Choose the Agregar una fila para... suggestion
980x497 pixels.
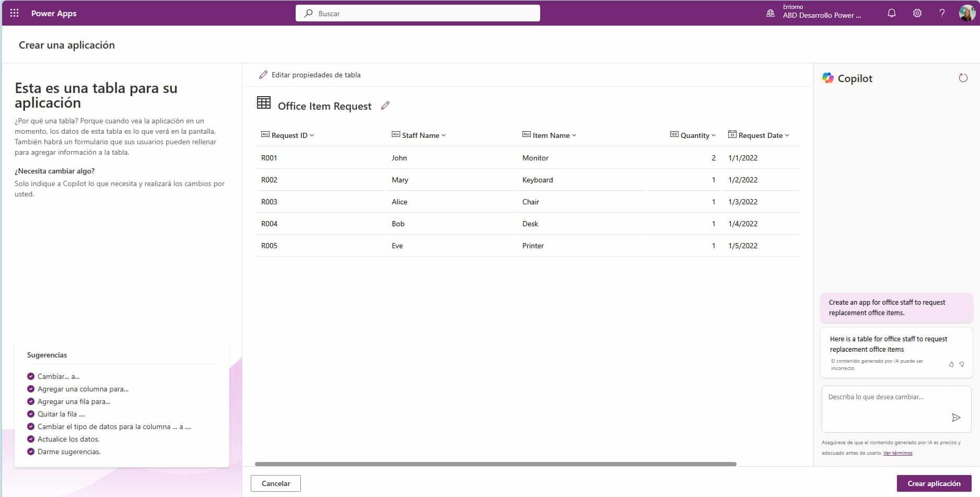pos(74,401)
